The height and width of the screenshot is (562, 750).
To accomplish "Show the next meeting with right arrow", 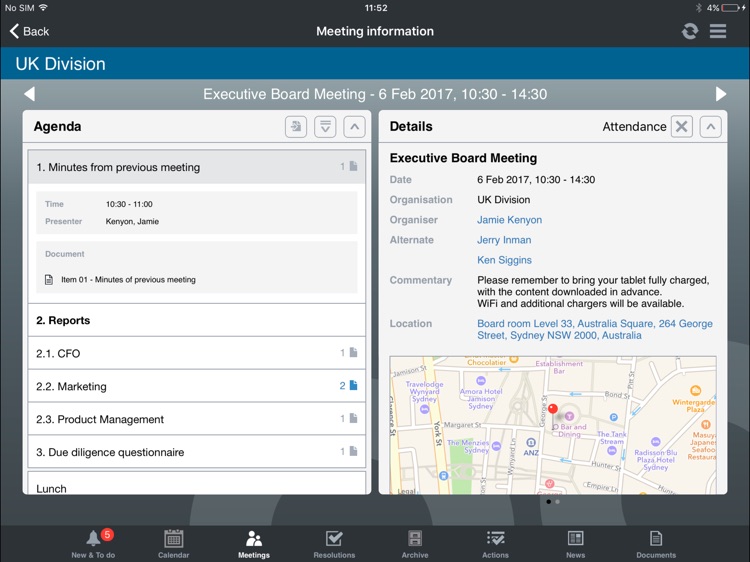I will click(720, 94).
